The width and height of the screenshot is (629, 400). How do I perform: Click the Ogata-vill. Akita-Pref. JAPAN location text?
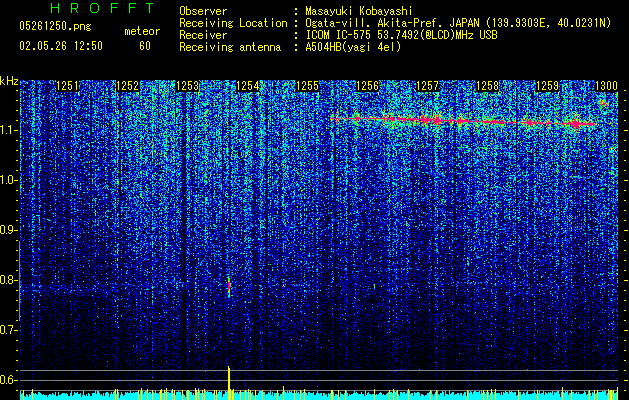tap(458, 23)
